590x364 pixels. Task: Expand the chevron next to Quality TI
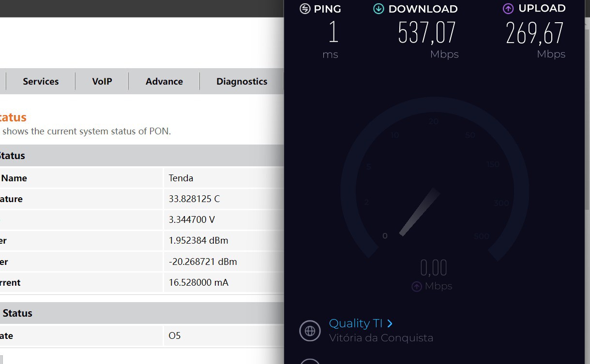pos(390,323)
